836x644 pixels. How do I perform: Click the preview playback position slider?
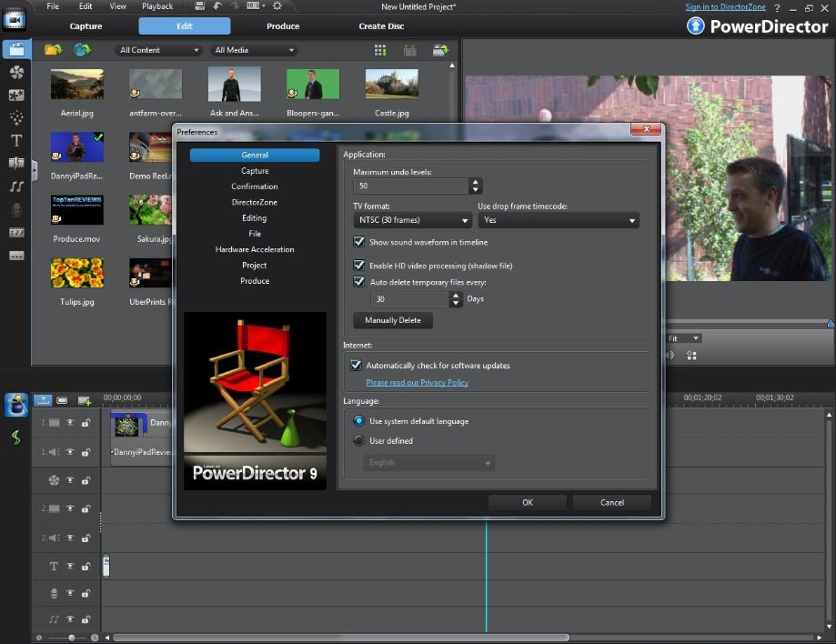831,323
